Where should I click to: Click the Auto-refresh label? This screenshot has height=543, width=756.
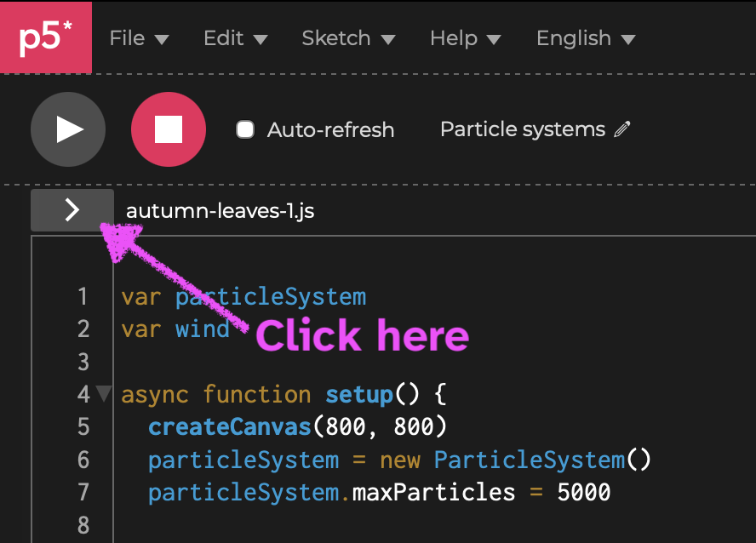click(330, 129)
